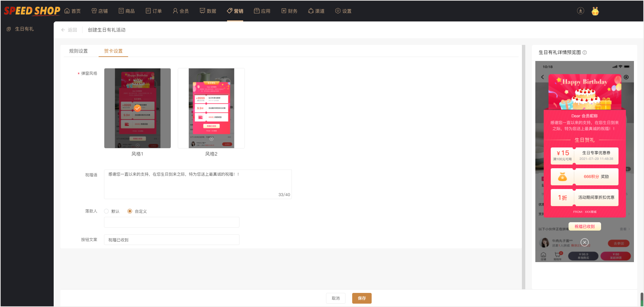Click the 保存 button

(x=362, y=298)
